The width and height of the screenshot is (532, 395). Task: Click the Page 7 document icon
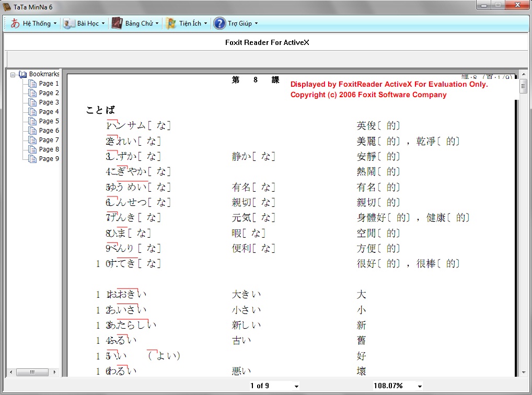32,140
